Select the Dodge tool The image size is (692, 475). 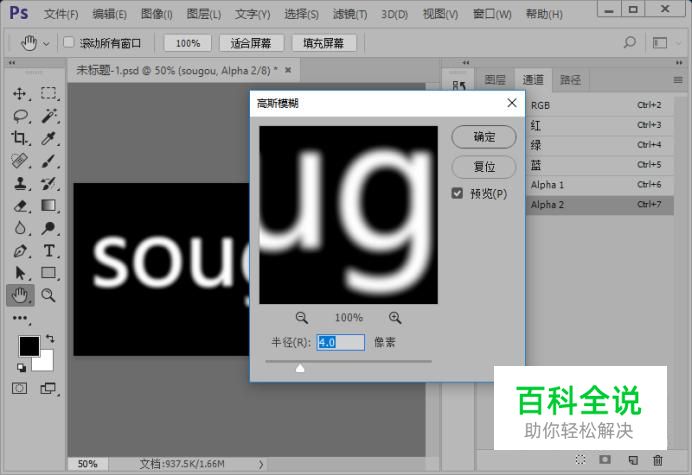coord(49,228)
